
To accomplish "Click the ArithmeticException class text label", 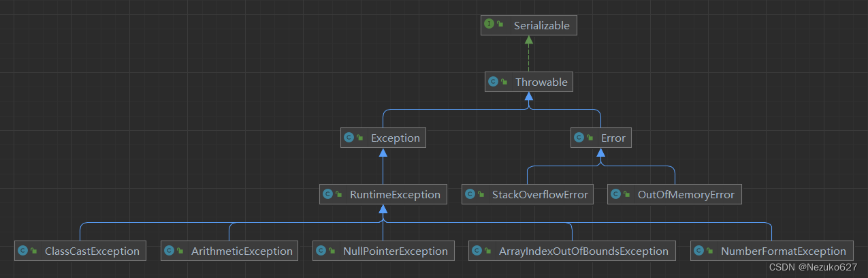I will coord(242,251).
